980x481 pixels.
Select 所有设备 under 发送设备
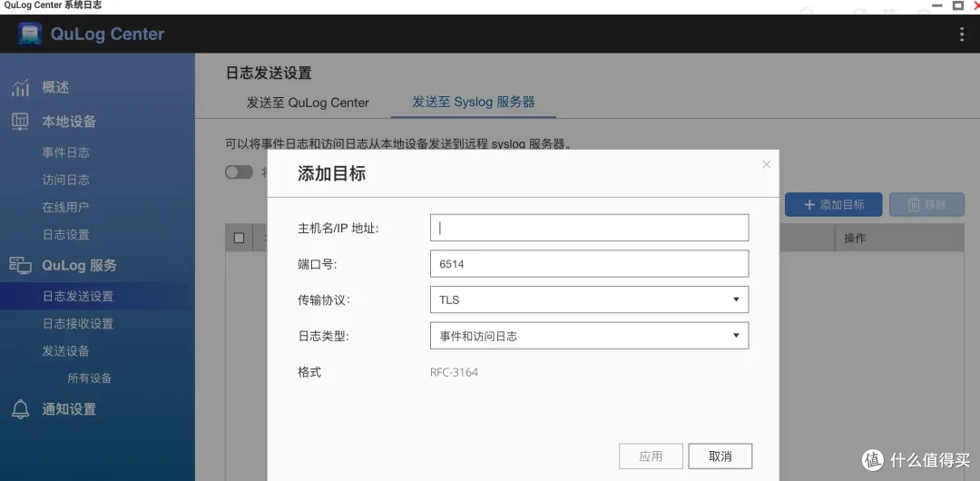(89, 378)
